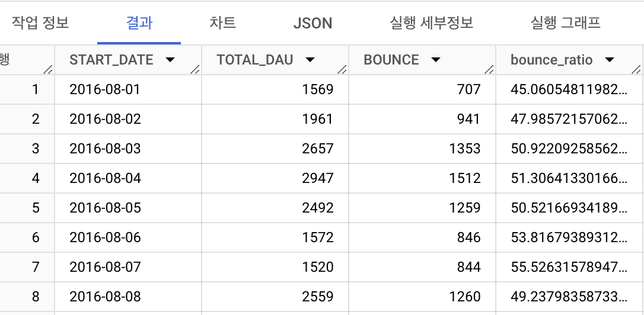
Task: Click the row number column resize handle
Action: (48, 70)
